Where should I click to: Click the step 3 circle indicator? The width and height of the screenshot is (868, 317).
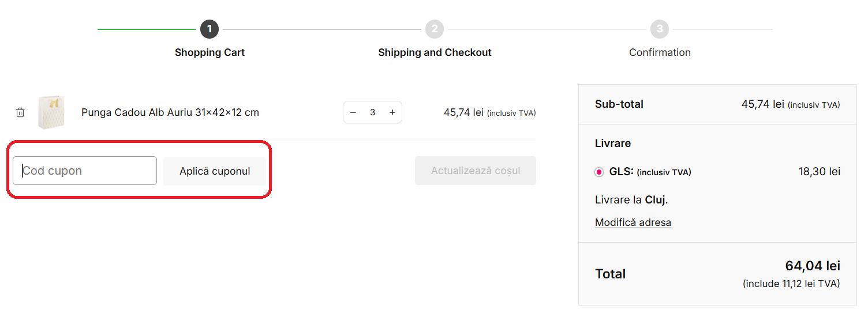[x=660, y=29]
